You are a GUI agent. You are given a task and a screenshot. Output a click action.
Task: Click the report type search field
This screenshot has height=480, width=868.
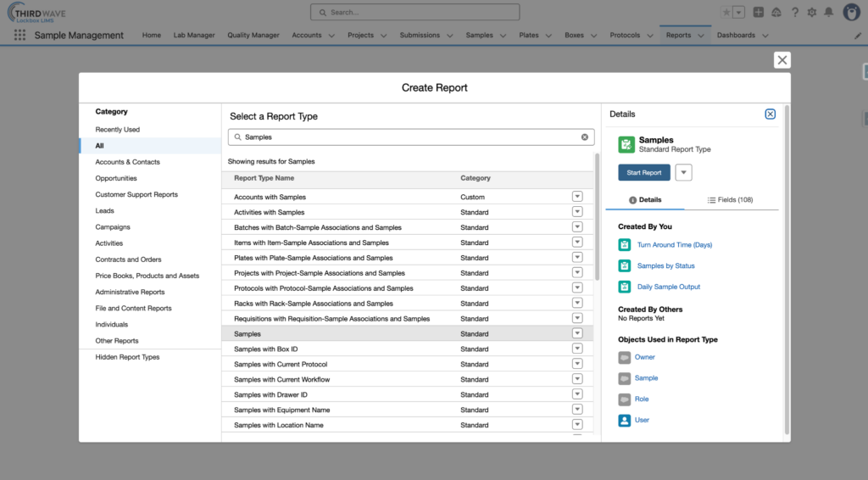point(411,137)
